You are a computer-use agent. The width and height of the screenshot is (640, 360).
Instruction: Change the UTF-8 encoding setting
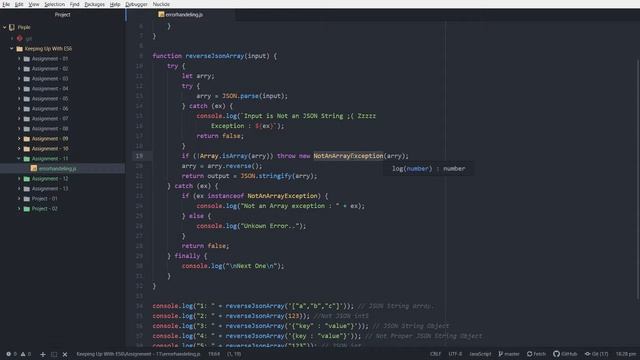[x=455, y=354]
